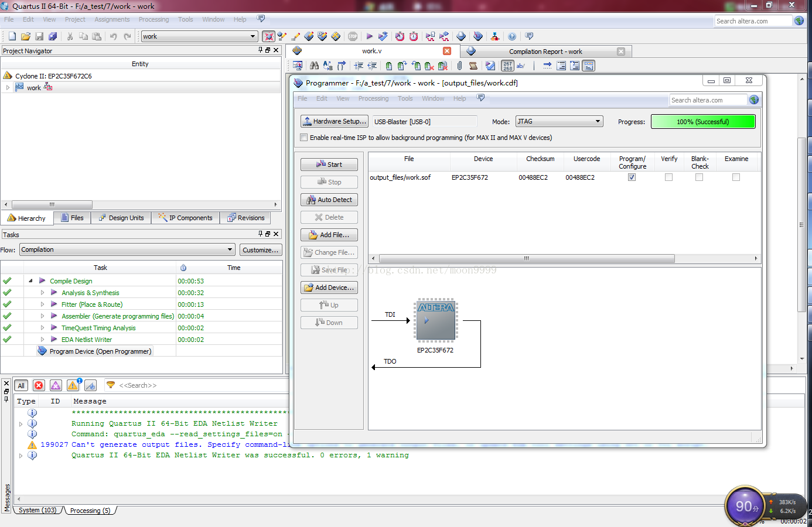Expand TimeQuest Timing Analysis task

[x=42, y=328]
